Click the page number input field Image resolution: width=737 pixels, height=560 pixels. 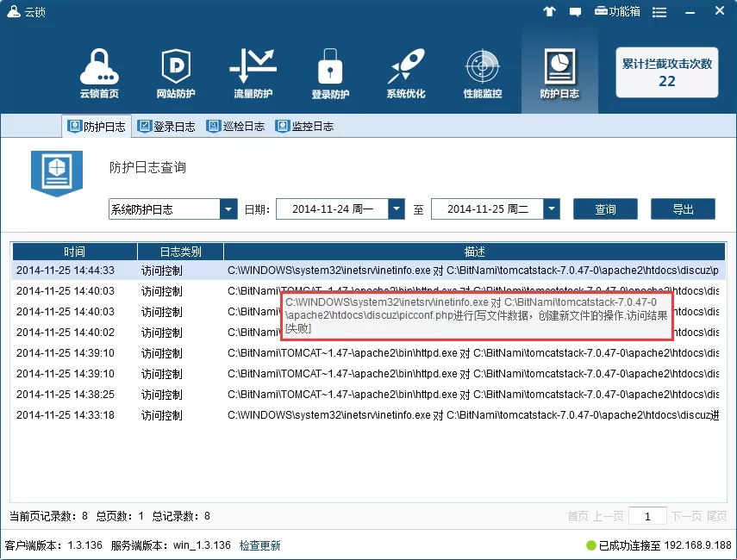point(647,516)
